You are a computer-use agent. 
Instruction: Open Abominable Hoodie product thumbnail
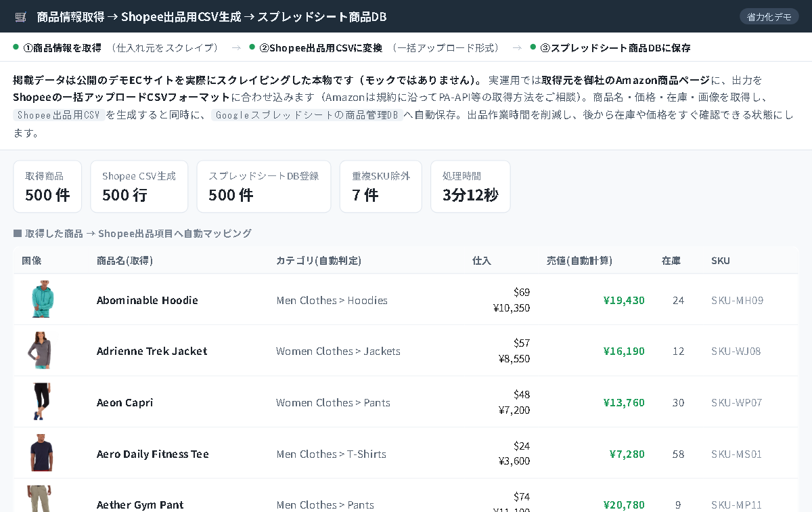click(42, 299)
